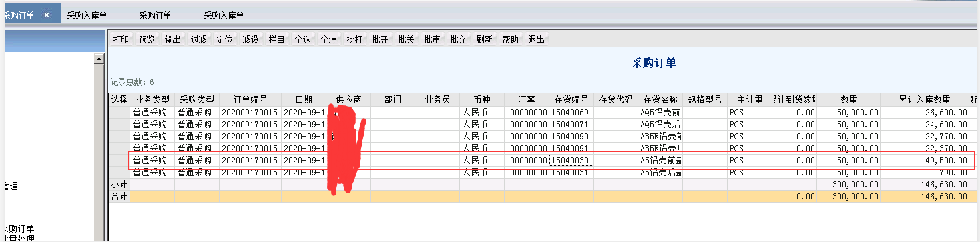Click 退出 to exit the list
980x242 pixels.
tap(537, 40)
